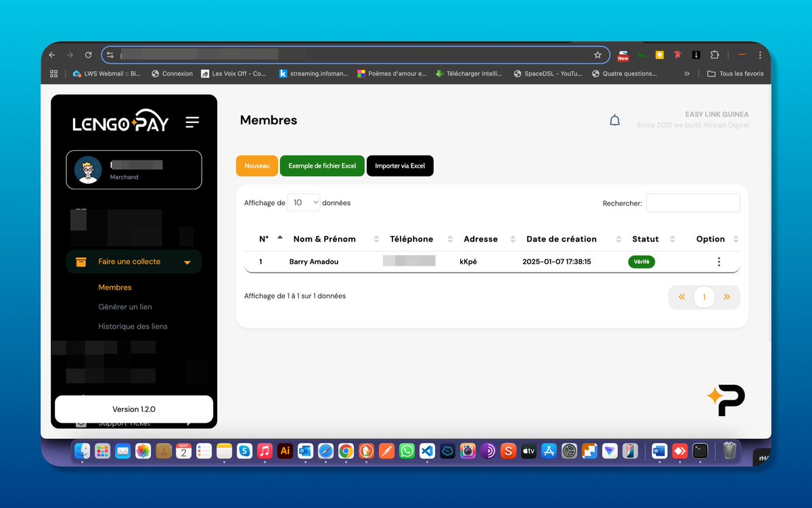Open the Music app from the dock
The height and width of the screenshot is (508, 812).
coord(265,451)
